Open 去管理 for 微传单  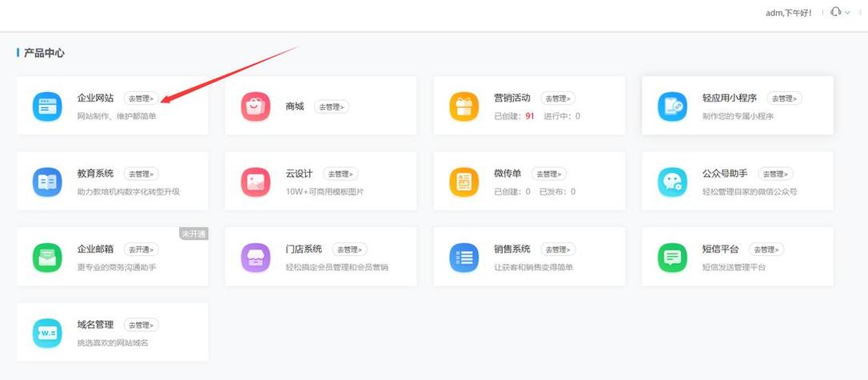click(x=549, y=174)
